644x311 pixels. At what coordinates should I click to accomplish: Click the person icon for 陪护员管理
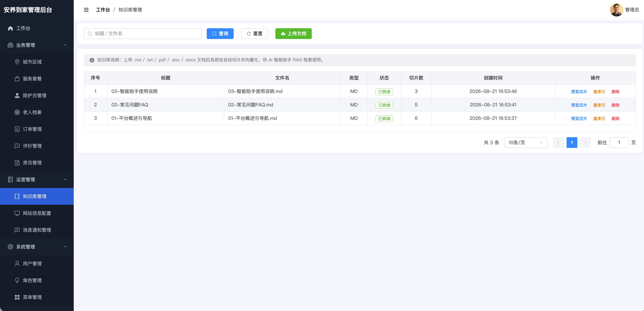17,95
